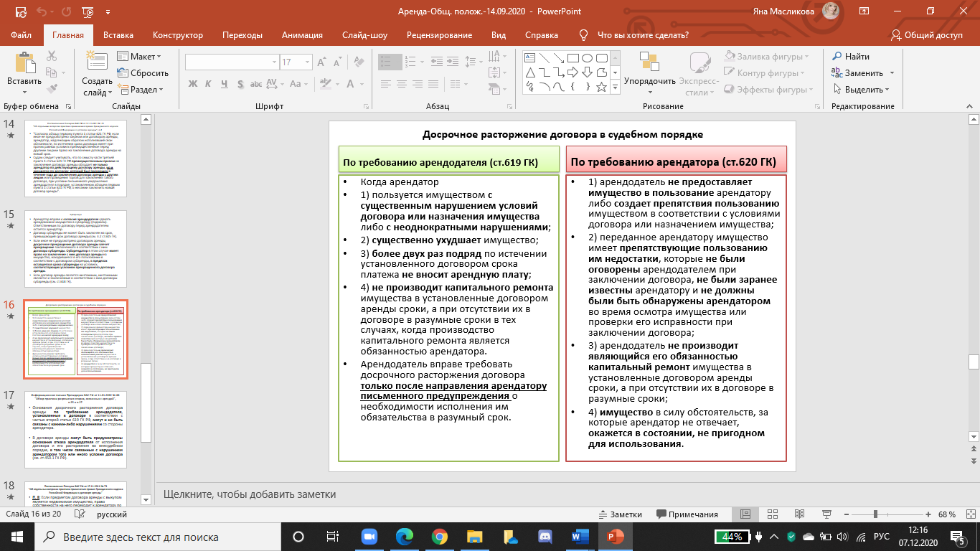Click the Paste (Вставить) clipboard icon
The image size is (980, 551).
tap(24, 63)
